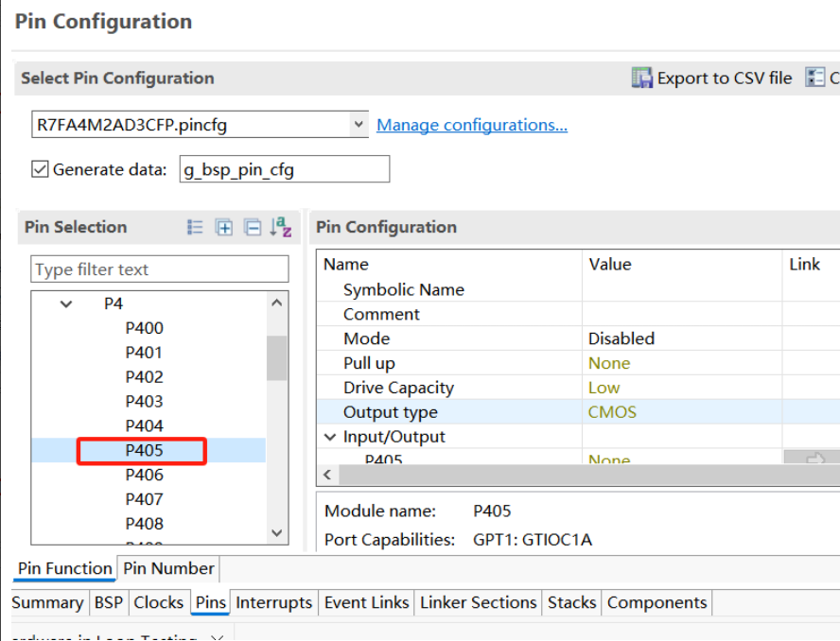This screenshot has width=840, height=641.
Task: Collapse the P4 port tree node
Action: (66, 304)
